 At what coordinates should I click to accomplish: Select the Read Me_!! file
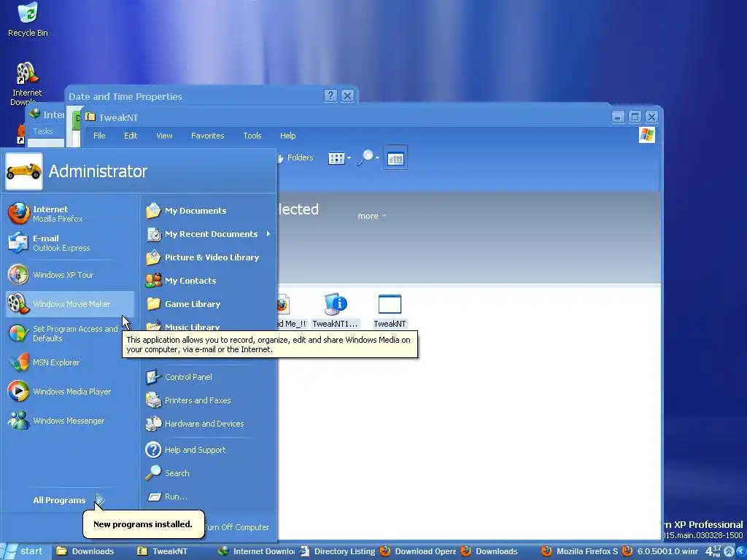click(291, 311)
